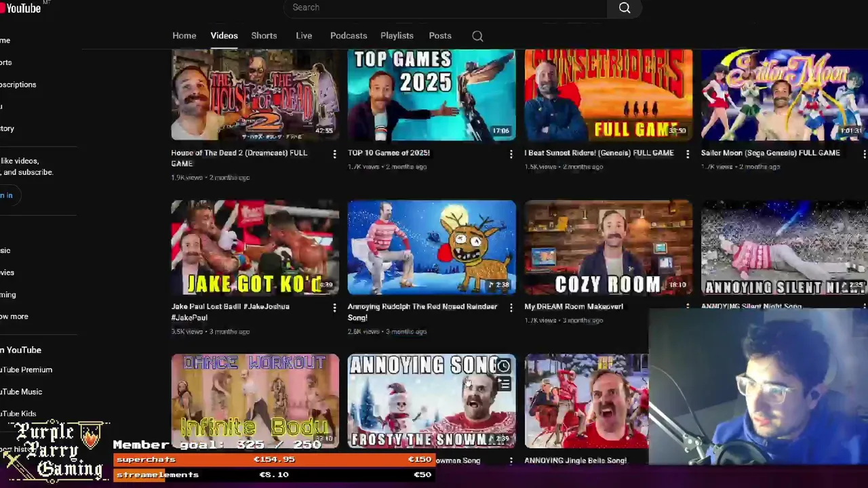Open options menu for Jake Paul Lost Bad video
Image resolution: width=868 pixels, height=488 pixels.
(x=334, y=308)
